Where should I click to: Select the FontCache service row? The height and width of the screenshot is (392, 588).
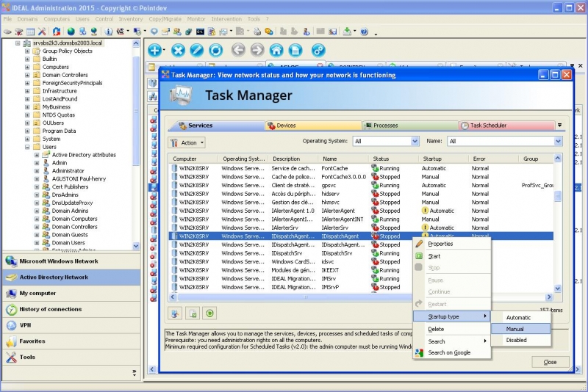(361, 169)
